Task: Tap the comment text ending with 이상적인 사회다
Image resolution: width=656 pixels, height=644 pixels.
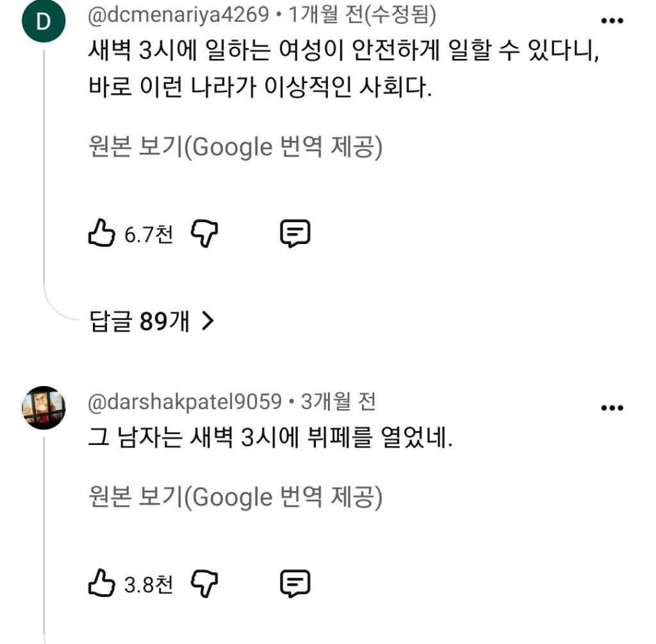Action: (343, 68)
